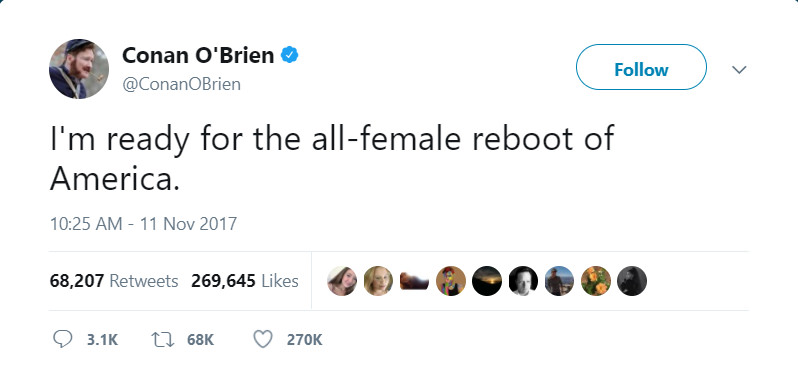Click the reply speech bubble icon
This screenshot has width=798, height=372.
point(62,339)
